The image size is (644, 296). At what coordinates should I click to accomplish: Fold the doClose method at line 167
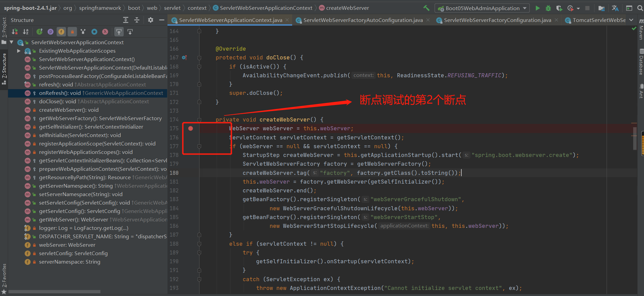pyautogui.click(x=199, y=58)
